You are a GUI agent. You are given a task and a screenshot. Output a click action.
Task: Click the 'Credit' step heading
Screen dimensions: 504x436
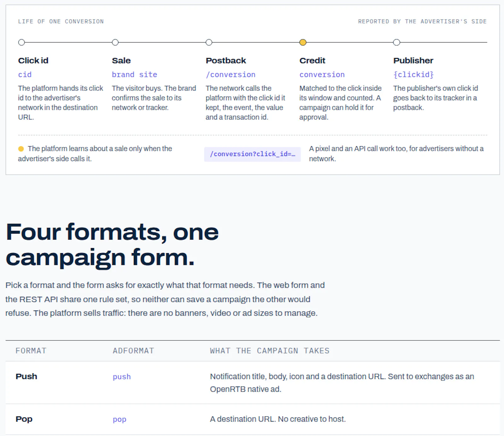[312, 61]
